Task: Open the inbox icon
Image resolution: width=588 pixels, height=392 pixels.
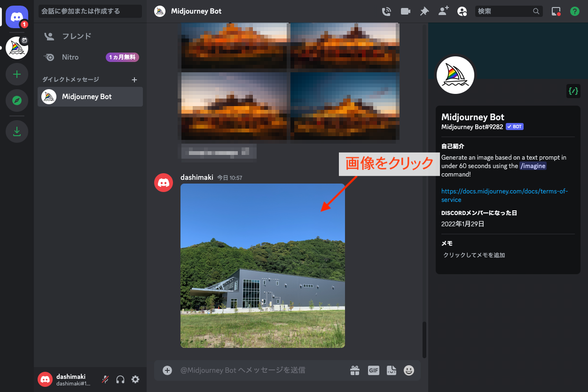Action: pyautogui.click(x=556, y=11)
